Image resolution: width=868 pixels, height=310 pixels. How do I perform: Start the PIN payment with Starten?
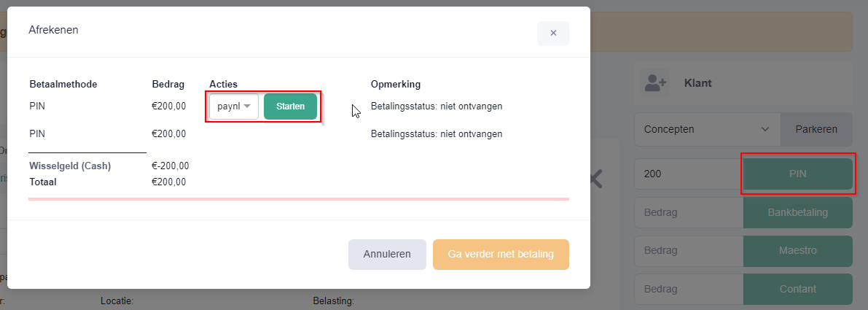(291, 106)
